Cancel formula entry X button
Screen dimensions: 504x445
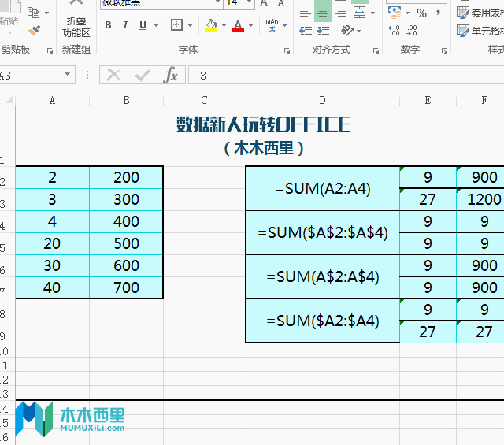click(113, 76)
